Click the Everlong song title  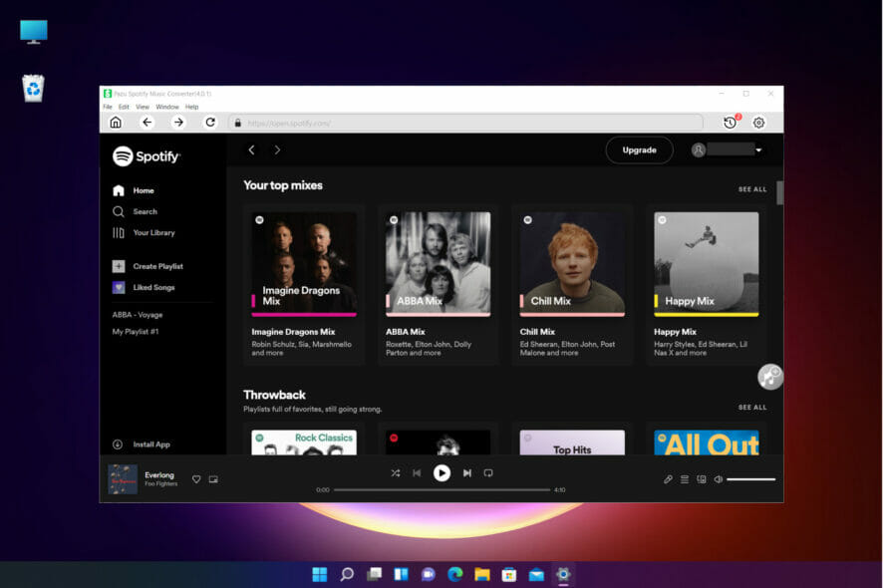click(x=159, y=474)
